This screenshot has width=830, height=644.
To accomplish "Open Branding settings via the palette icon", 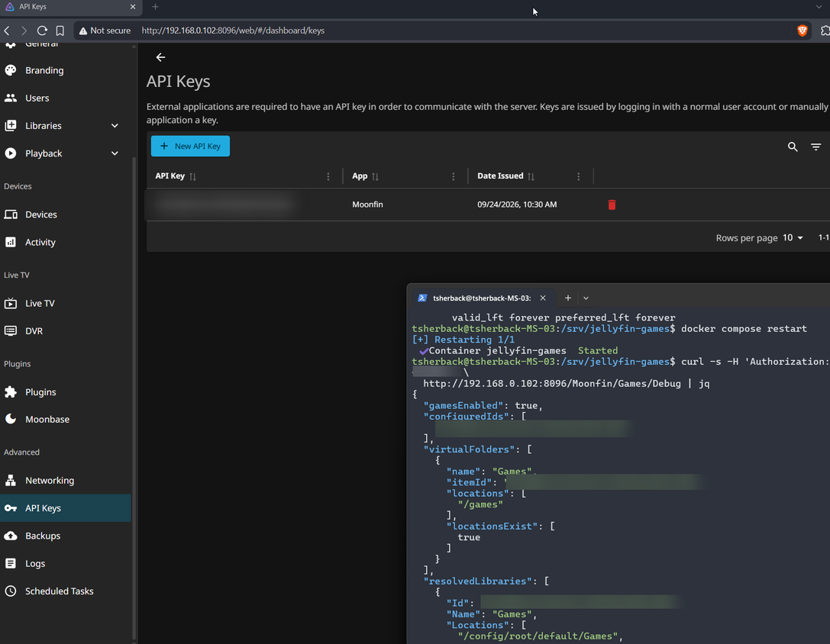I will pos(11,70).
